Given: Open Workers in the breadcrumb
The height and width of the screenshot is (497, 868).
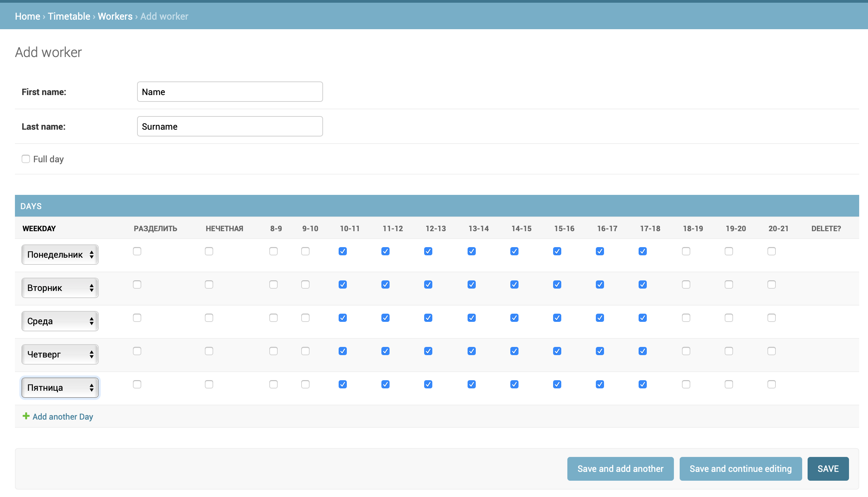Looking at the screenshot, I should pos(115,16).
